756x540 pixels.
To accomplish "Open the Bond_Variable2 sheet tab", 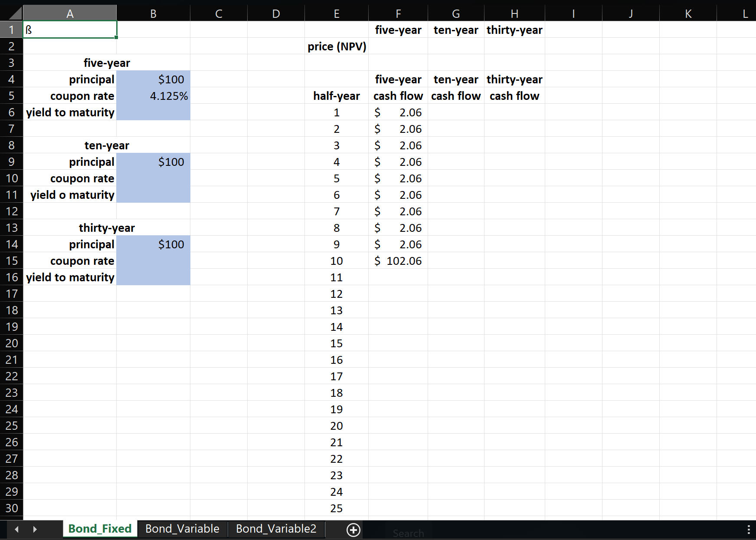I will point(276,529).
